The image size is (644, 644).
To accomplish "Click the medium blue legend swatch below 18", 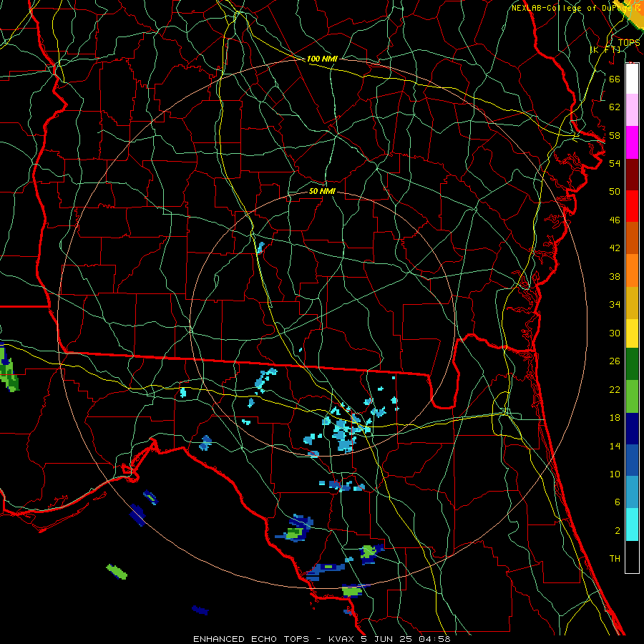I will [x=632, y=460].
